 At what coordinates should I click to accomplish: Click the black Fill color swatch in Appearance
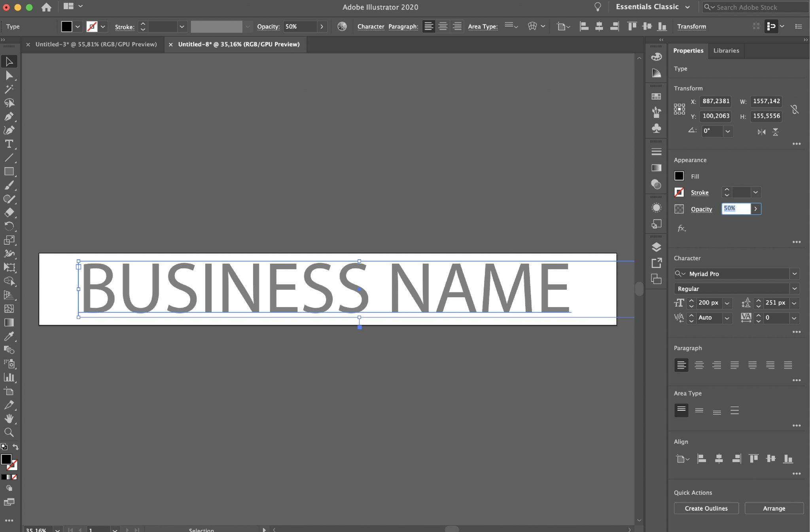click(679, 176)
